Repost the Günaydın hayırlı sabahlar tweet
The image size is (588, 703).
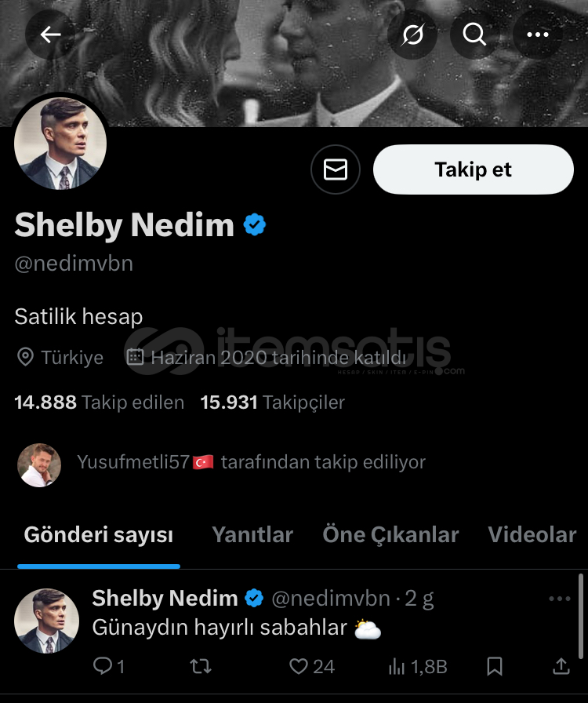coord(201,666)
